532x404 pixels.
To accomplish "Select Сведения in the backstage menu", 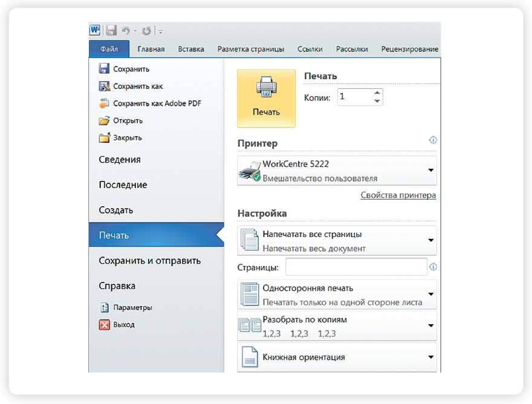I will pos(120,160).
